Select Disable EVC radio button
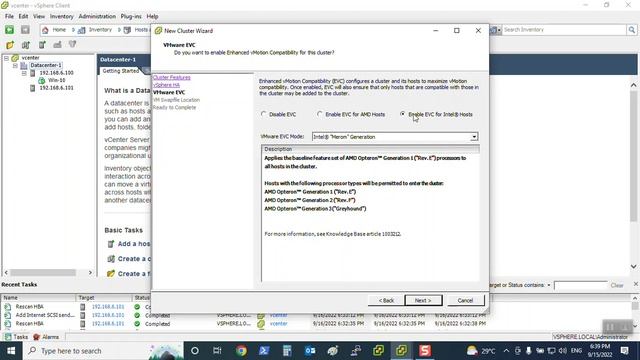Image resolution: width=640 pixels, height=360 pixels. 264,114
